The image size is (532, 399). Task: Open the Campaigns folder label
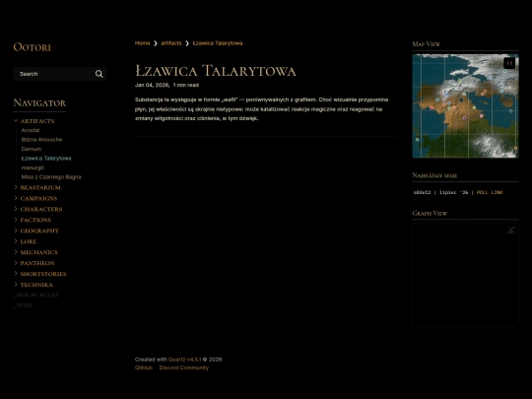click(38, 198)
